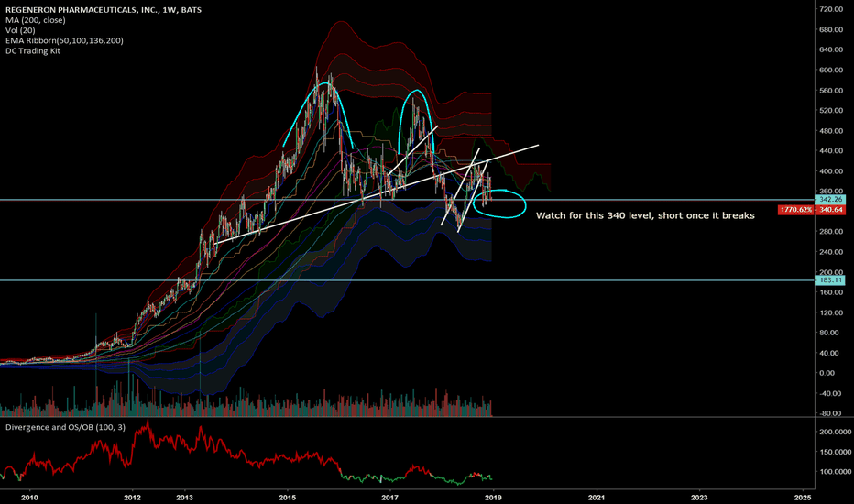Click the 600.00 price scale value
The width and height of the screenshot is (854, 504).
coord(831,70)
